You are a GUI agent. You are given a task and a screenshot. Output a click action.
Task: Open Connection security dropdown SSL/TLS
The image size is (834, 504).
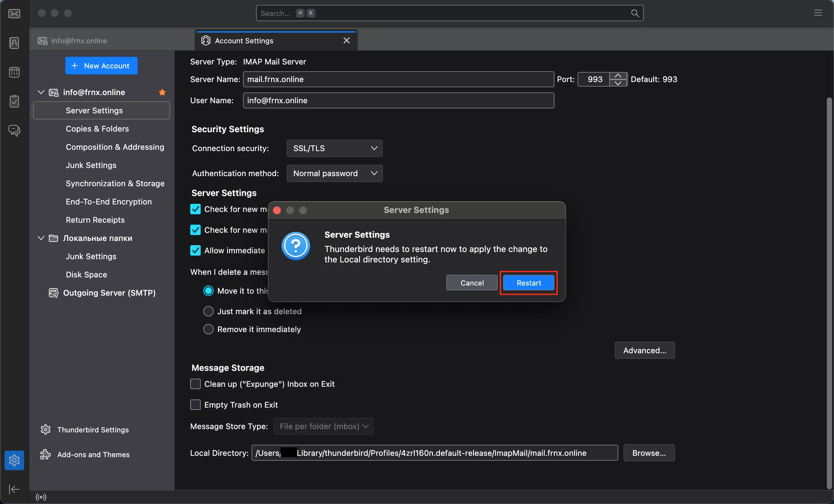click(x=334, y=148)
